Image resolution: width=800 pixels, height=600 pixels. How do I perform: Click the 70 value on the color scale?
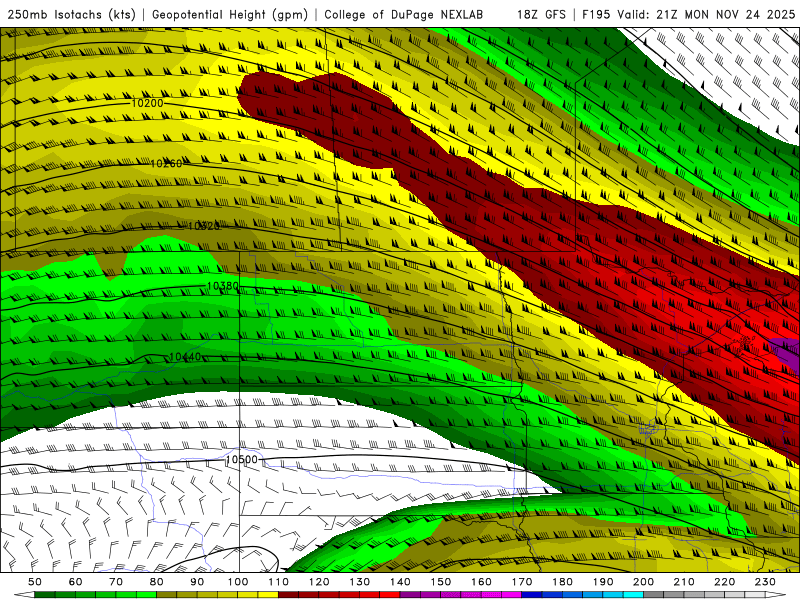pos(116,582)
